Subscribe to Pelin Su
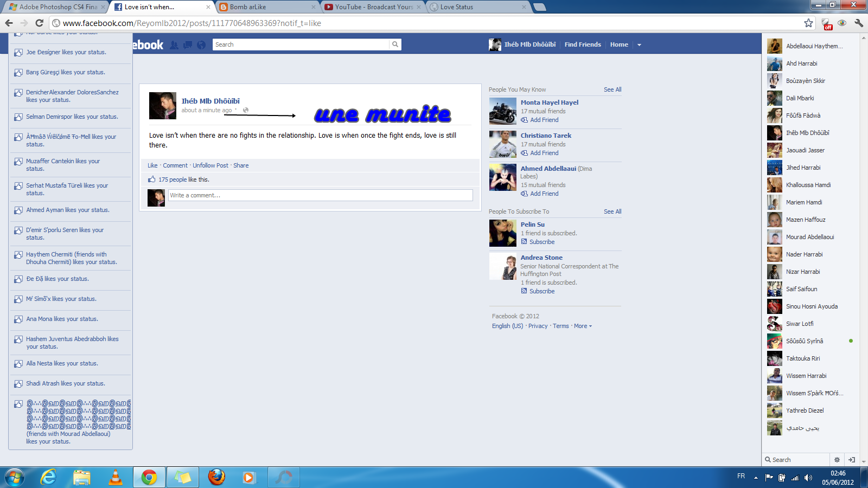The image size is (868, 488). click(x=542, y=242)
